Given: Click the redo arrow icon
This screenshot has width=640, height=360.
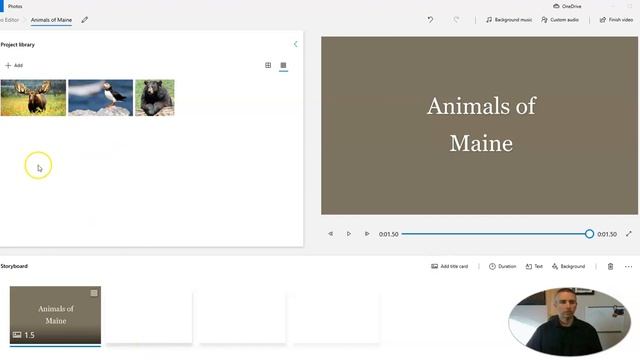Looking at the screenshot, I should point(456,20).
